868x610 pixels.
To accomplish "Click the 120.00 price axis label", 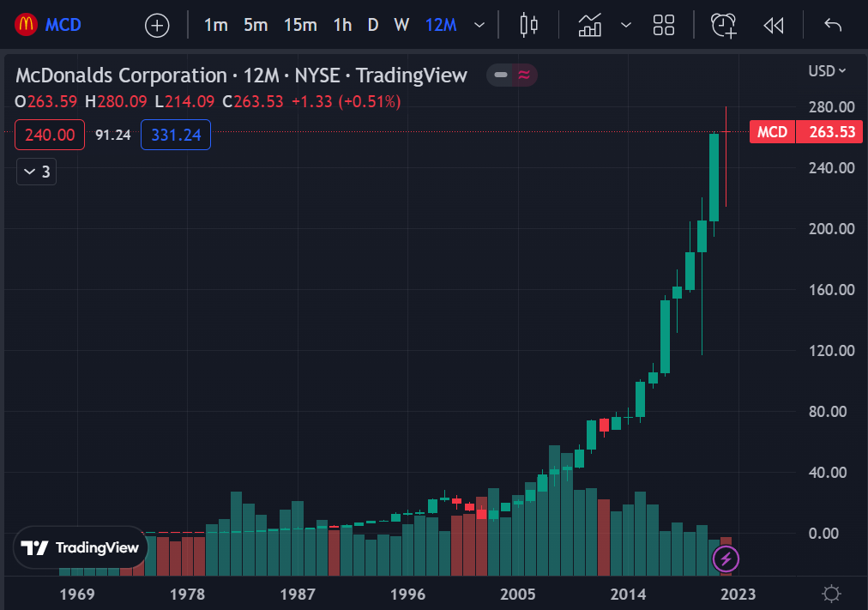I will pos(831,350).
